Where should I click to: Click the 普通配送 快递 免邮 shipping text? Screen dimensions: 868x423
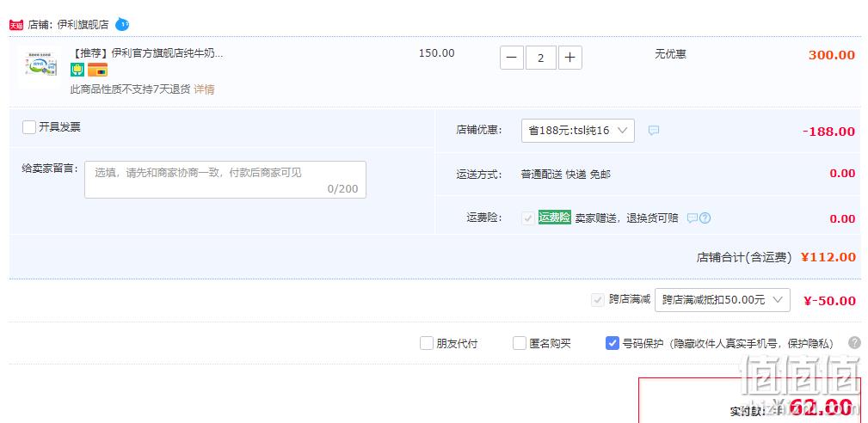pos(566,175)
